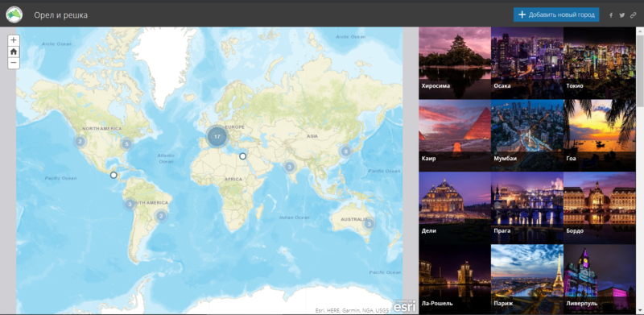Open the Каир pyramids thumbnail
The width and height of the screenshot is (644, 315).
(x=455, y=135)
